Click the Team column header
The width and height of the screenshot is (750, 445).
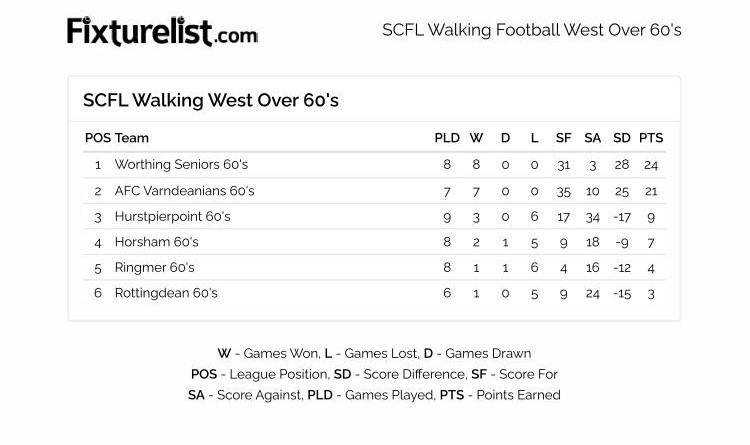tap(132, 138)
